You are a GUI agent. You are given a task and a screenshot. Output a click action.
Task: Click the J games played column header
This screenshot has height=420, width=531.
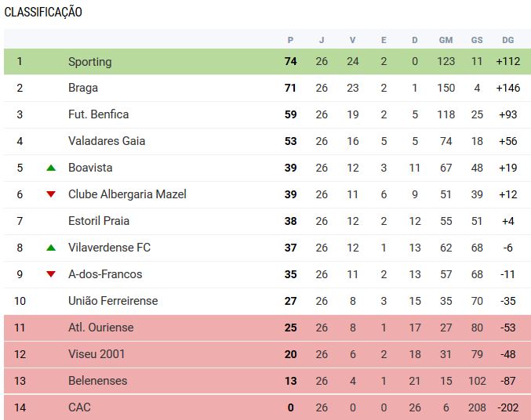point(322,40)
